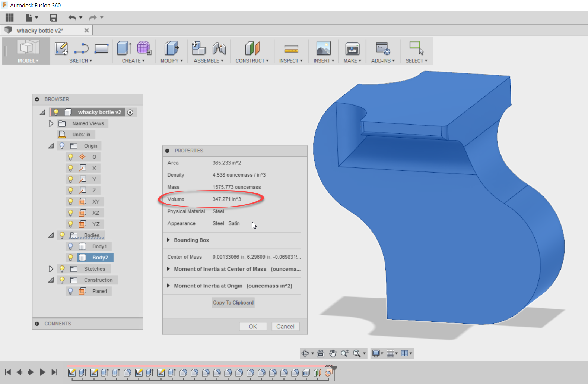Viewport: 588px width, 384px height.
Task: Expand Moment of Inertia at Center of Mass
Action: coord(168,269)
